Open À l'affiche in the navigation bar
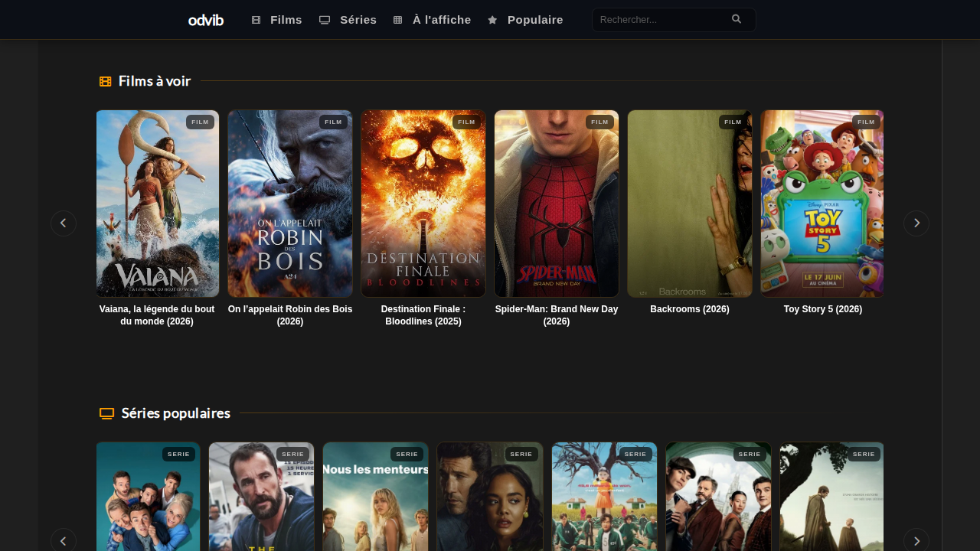 pyautogui.click(x=433, y=20)
